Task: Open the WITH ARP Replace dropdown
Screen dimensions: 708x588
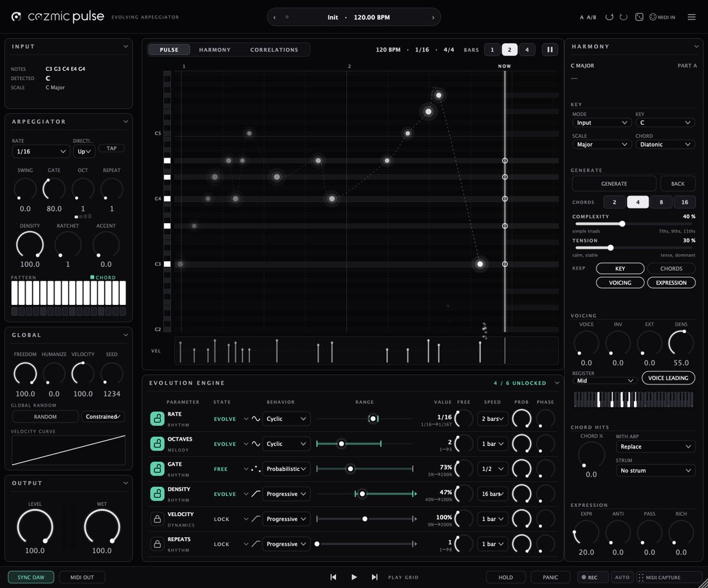Action: (655, 446)
